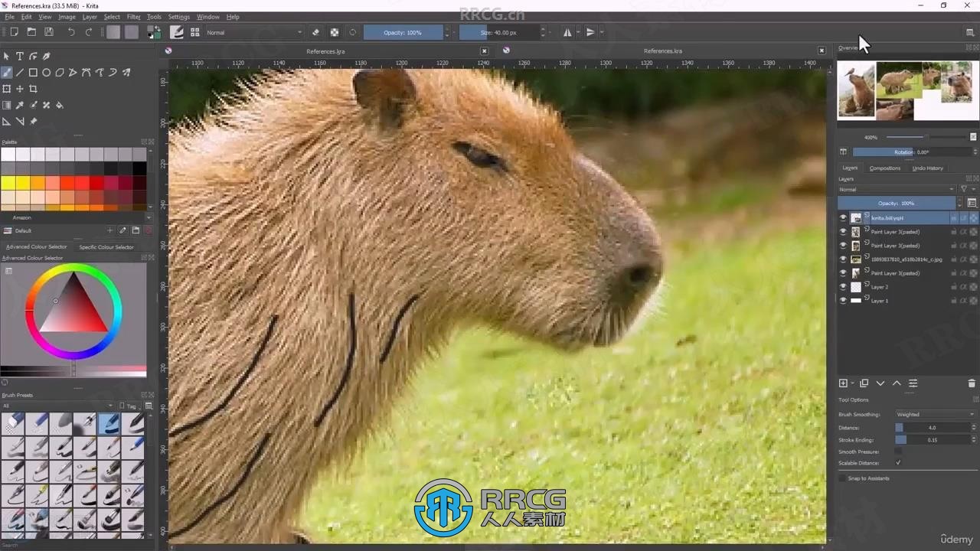Move layer up with the up arrow
This screenshot has width=980, height=551.
[x=897, y=383]
